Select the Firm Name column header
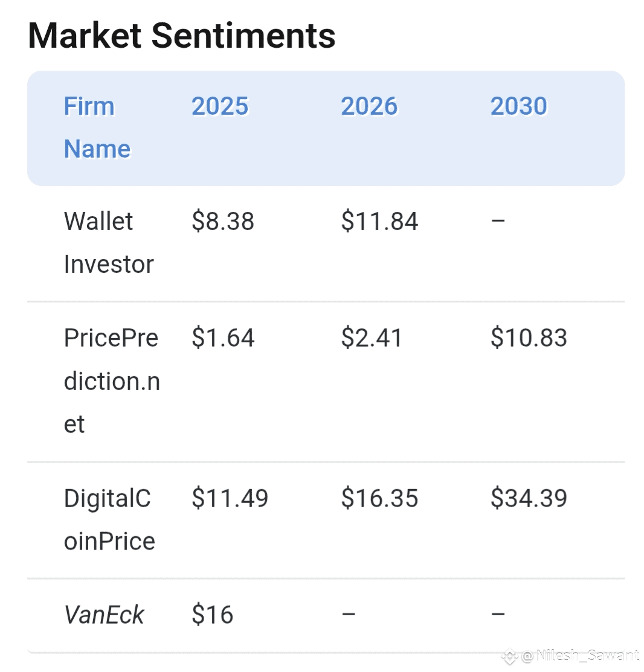This screenshot has width=644, height=672. (x=97, y=127)
